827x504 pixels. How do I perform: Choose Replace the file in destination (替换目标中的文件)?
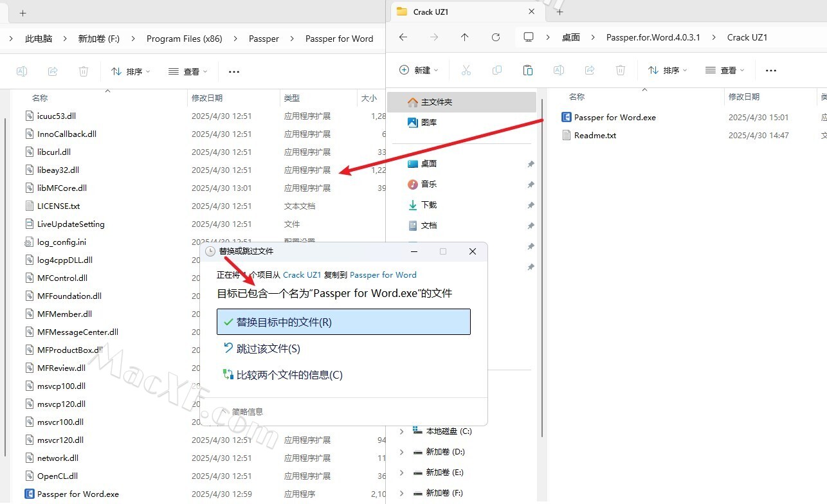[343, 322]
